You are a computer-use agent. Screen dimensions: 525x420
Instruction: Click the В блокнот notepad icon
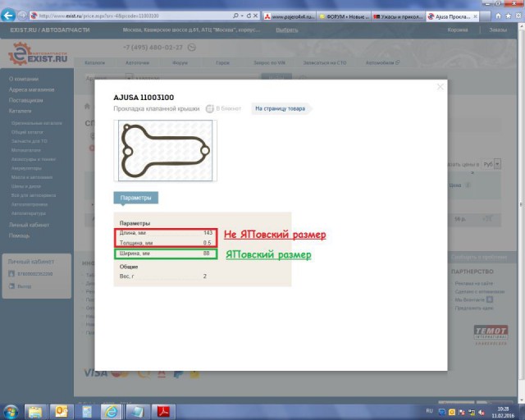point(210,108)
